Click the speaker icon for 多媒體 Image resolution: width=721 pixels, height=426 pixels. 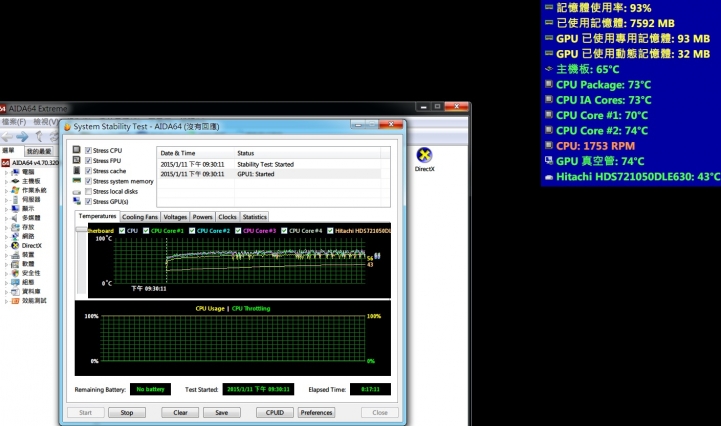[15, 218]
